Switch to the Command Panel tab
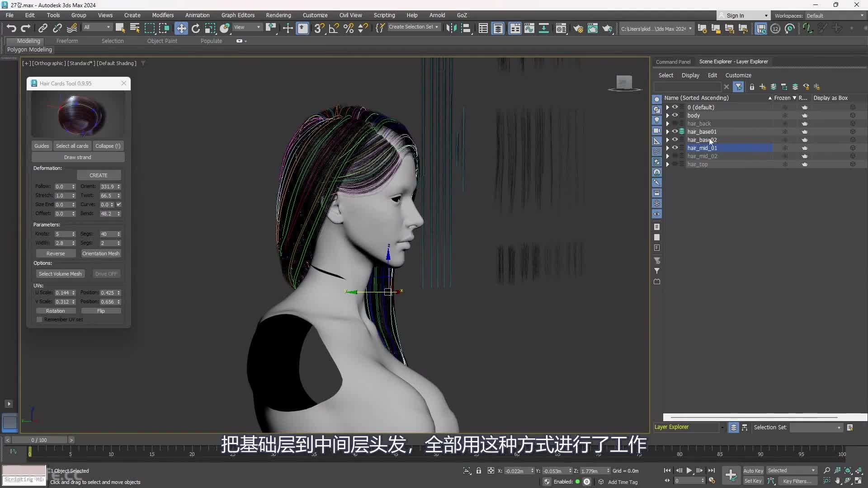 coord(673,61)
